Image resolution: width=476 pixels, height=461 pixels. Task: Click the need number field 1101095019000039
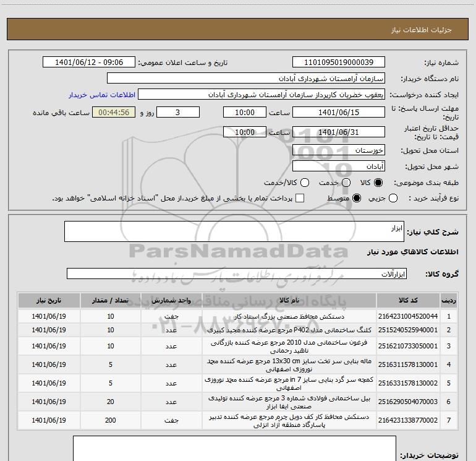point(339,62)
